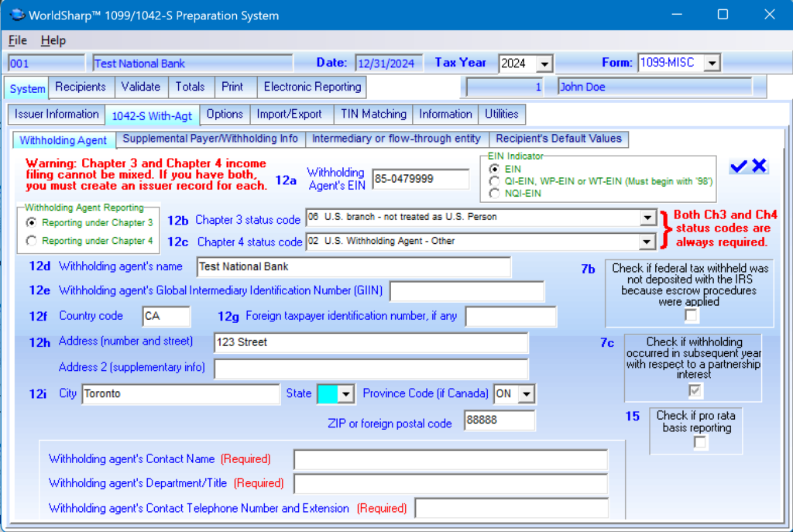Image resolution: width=793 pixels, height=532 pixels.
Task: Maximize the WorldSharp window
Action: pyautogui.click(x=723, y=15)
